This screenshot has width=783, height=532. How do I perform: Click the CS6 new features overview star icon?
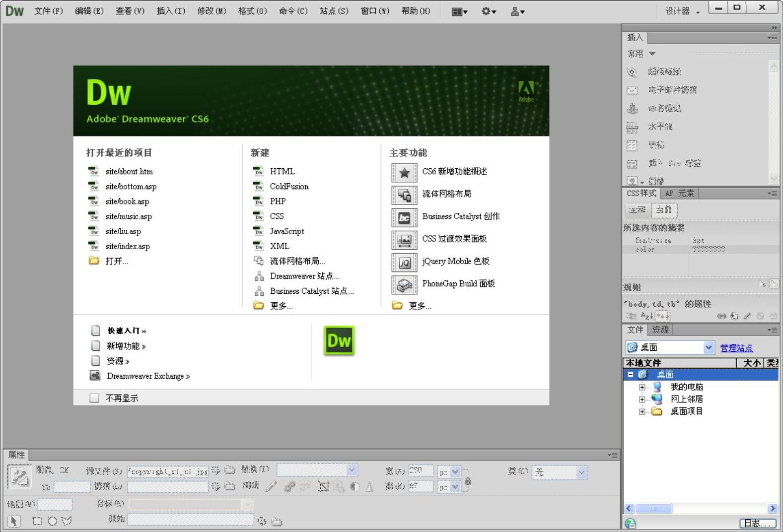pyautogui.click(x=404, y=172)
